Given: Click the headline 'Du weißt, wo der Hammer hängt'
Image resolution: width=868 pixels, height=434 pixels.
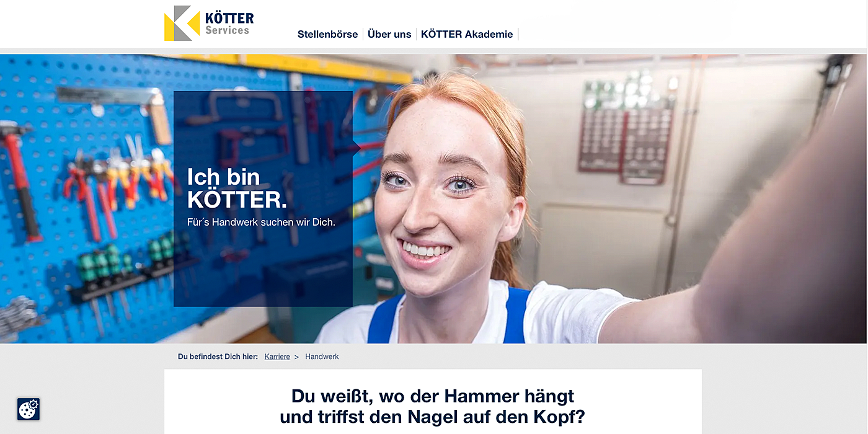Looking at the screenshot, I should [433, 396].
